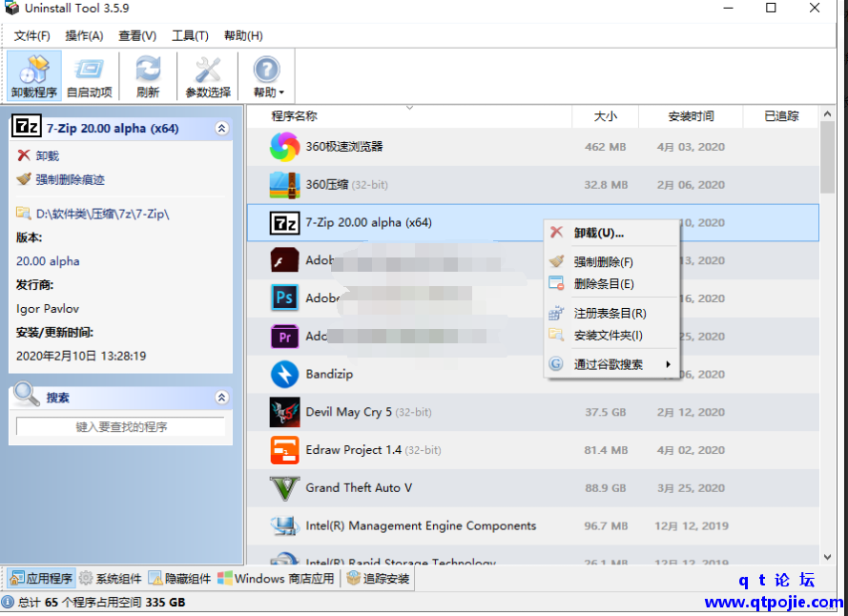The height and width of the screenshot is (616, 848).
Task: Collapse the 搜索 search panel
Action: [x=221, y=398]
